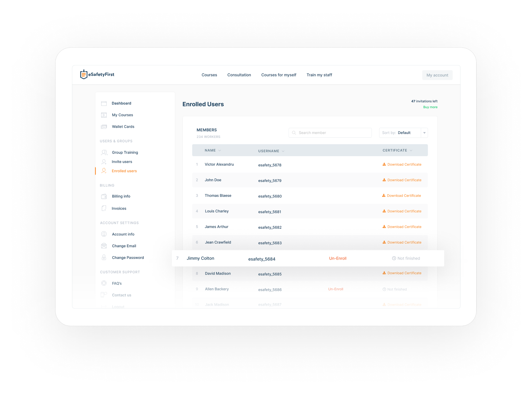Click the Group Training people icon
Screen dimensions: 532x396
tap(104, 152)
